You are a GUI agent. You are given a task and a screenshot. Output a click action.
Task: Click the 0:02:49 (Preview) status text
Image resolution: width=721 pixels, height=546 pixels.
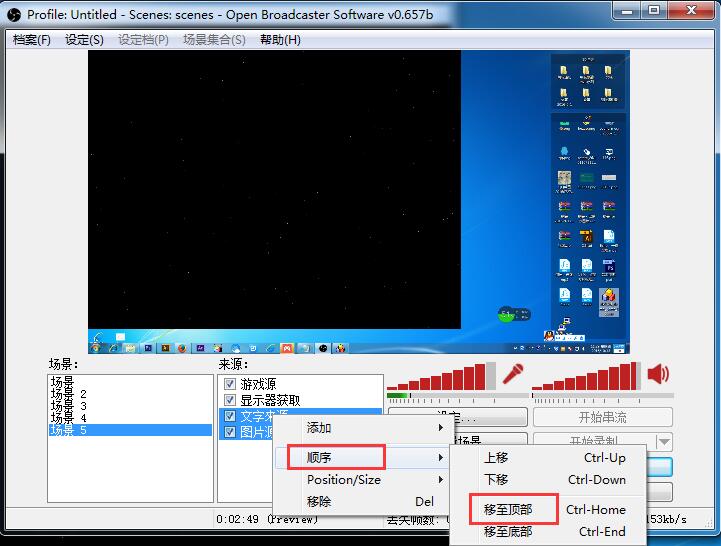pyautogui.click(x=267, y=519)
